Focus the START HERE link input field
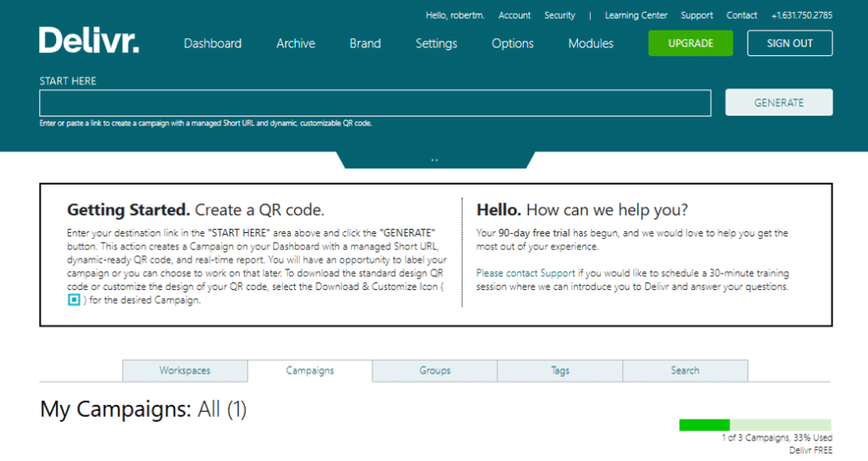Image resolution: width=868 pixels, height=461 pixels. [376, 103]
